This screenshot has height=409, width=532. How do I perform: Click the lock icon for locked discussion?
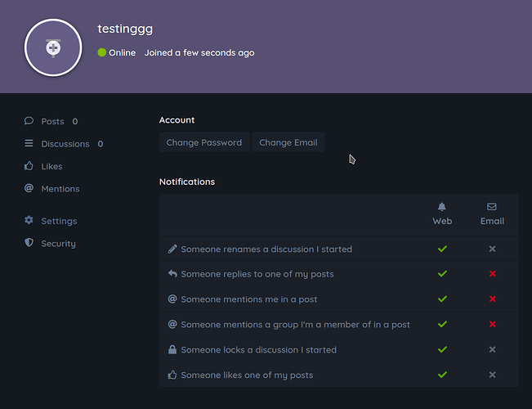point(172,349)
